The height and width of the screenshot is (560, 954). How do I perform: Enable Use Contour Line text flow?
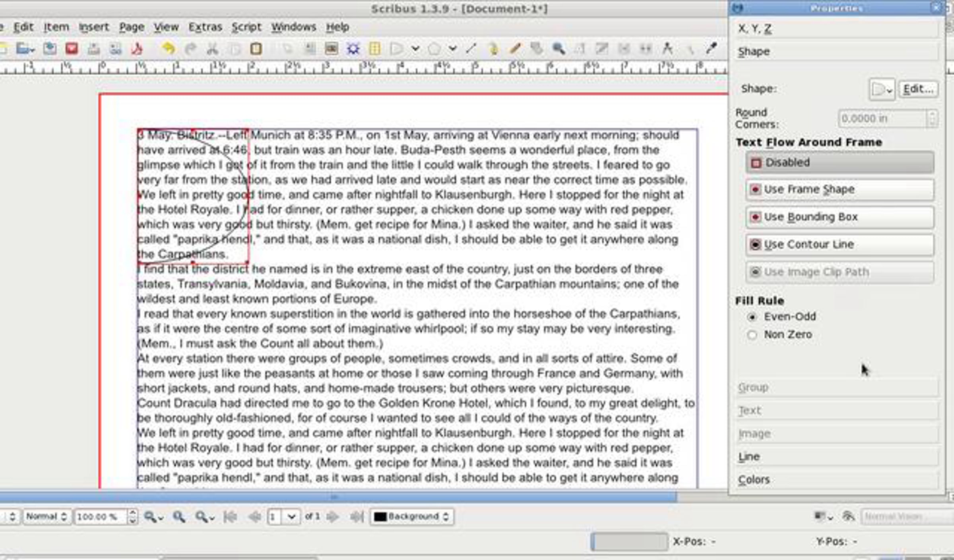[840, 245]
